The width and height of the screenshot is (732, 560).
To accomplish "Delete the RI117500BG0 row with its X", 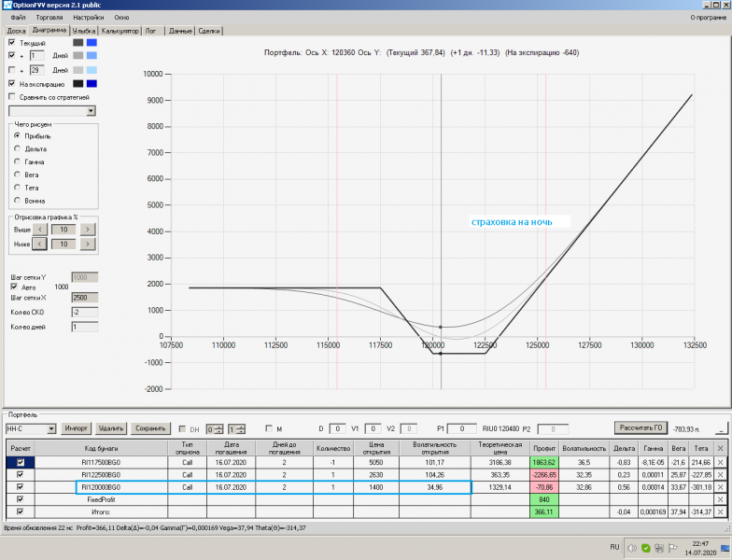I will pyautogui.click(x=720, y=463).
